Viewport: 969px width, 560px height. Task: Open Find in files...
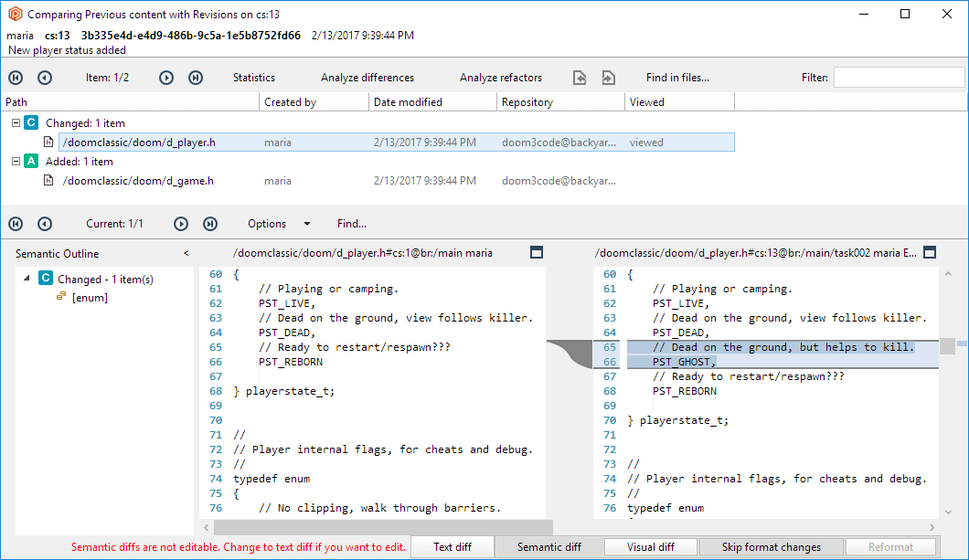point(677,78)
